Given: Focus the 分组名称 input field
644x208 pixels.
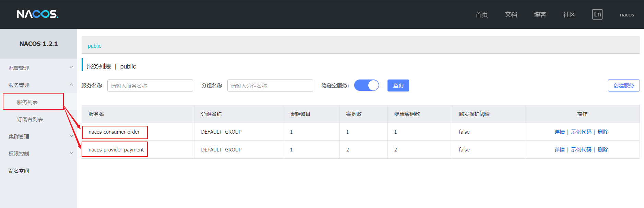Looking at the screenshot, I should coord(270,85).
